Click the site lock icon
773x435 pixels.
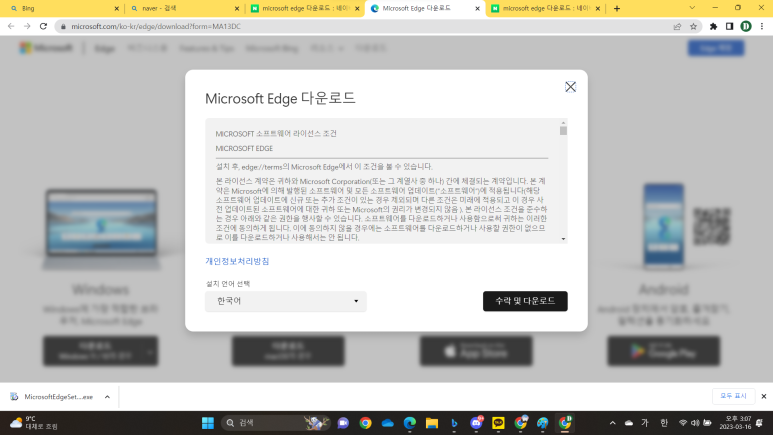pyautogui.click(x=63, y=26)
